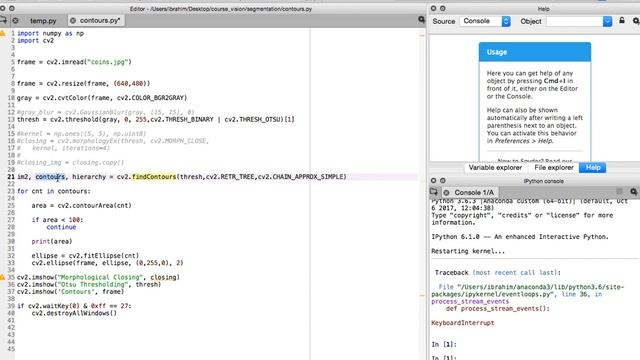Click the cv2.ellipse call on line 33
640x360 pixels.
[x=108, y=263]
